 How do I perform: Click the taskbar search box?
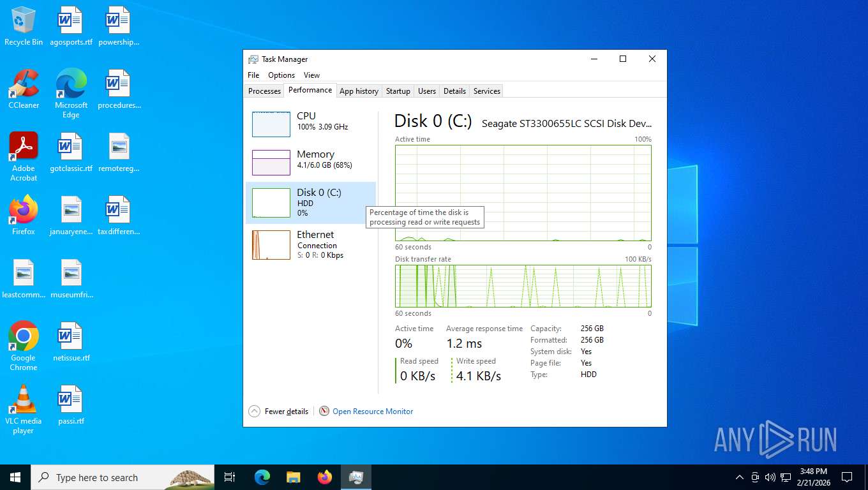123,477
